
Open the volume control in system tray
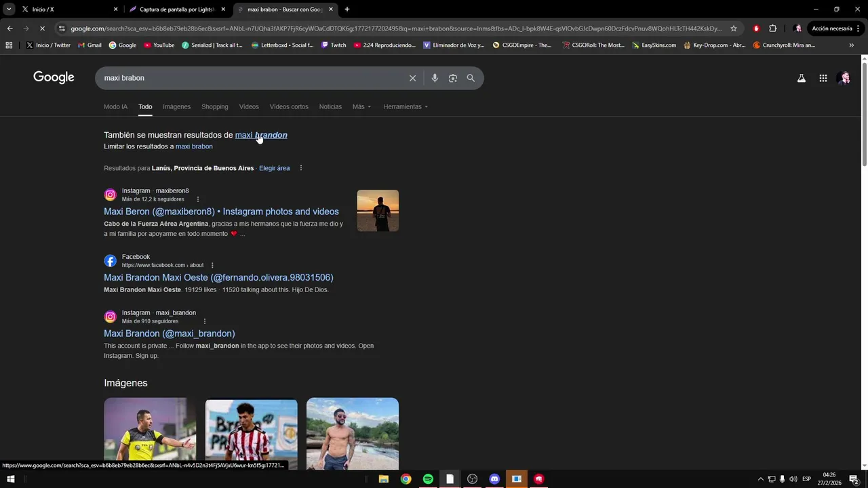[793, 479]
